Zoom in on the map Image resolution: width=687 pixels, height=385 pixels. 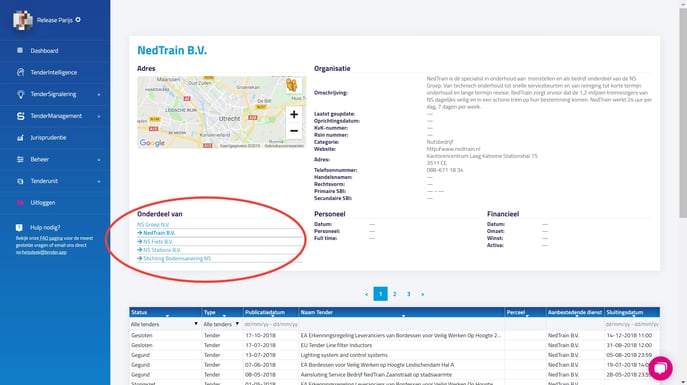294,115
